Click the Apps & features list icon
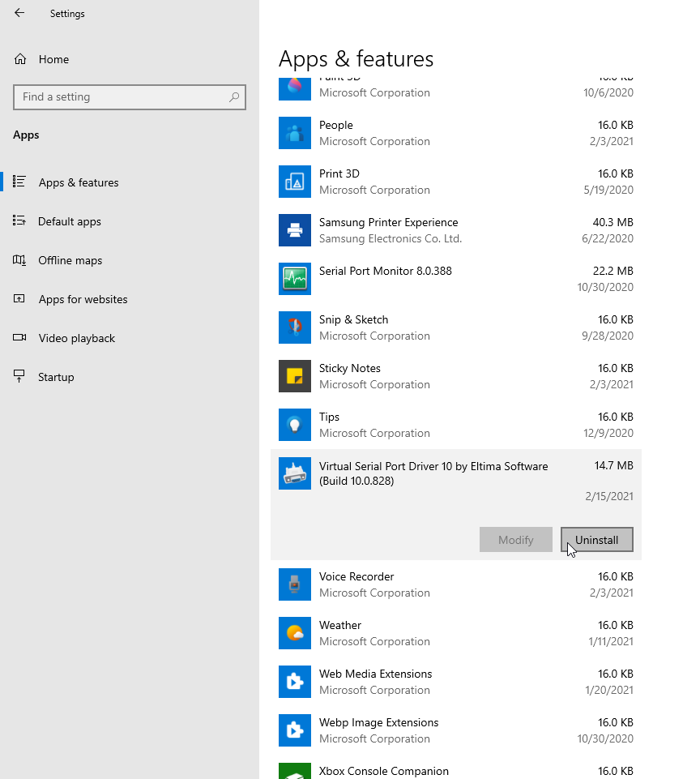This screenshot has width=700, height=779. click(x=19, y=182)
